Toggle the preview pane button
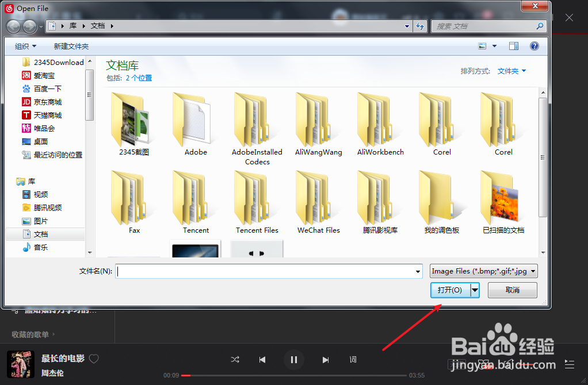Viewport: 588px width, 385px height. pos(513,46)
